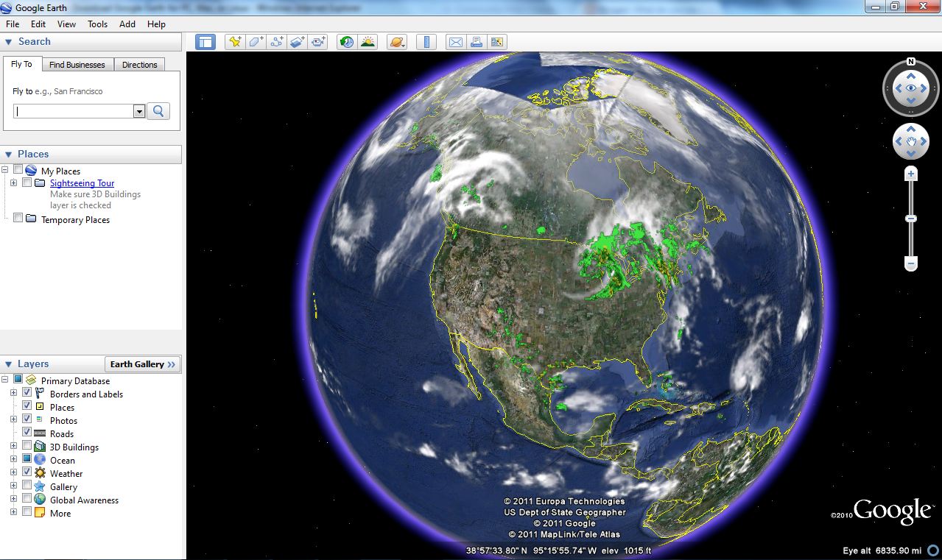The width and height of the screenshot is (942, 560).
Task: Zoom in using the navigation slider plus button
Action: pyautogui.click(x=911, y=172)
